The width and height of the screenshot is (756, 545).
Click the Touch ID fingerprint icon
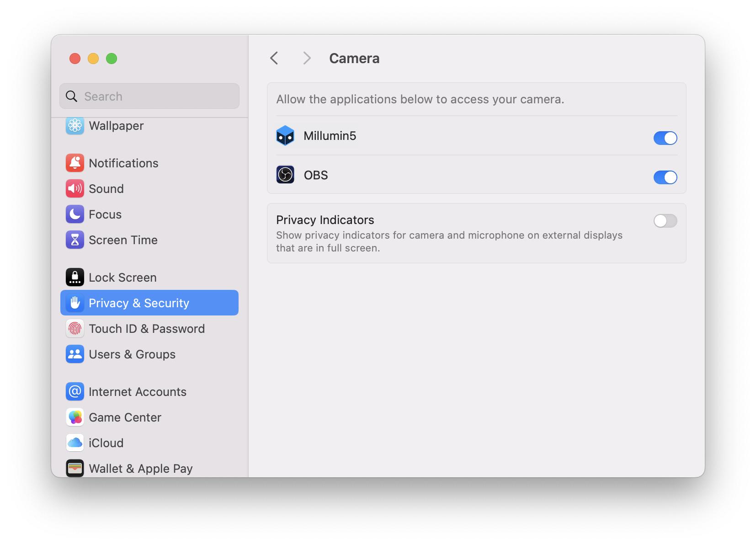pos(75,329)
